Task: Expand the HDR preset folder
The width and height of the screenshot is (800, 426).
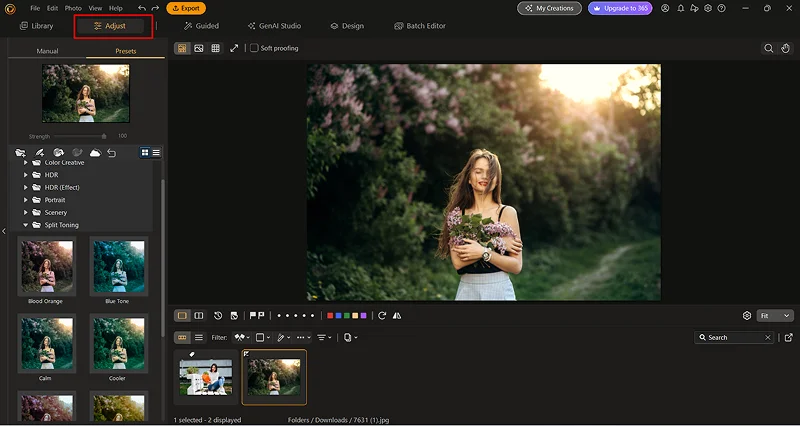Action: tap(26, 175)
